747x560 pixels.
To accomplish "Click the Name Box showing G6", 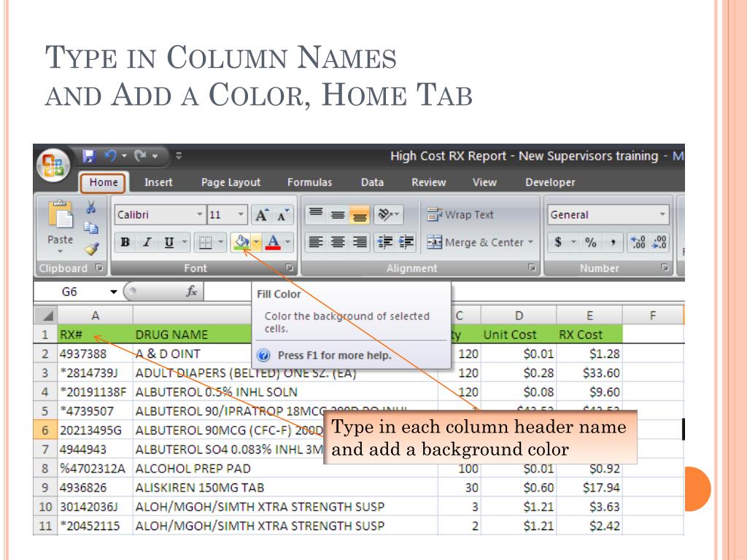I will (70, 292).
